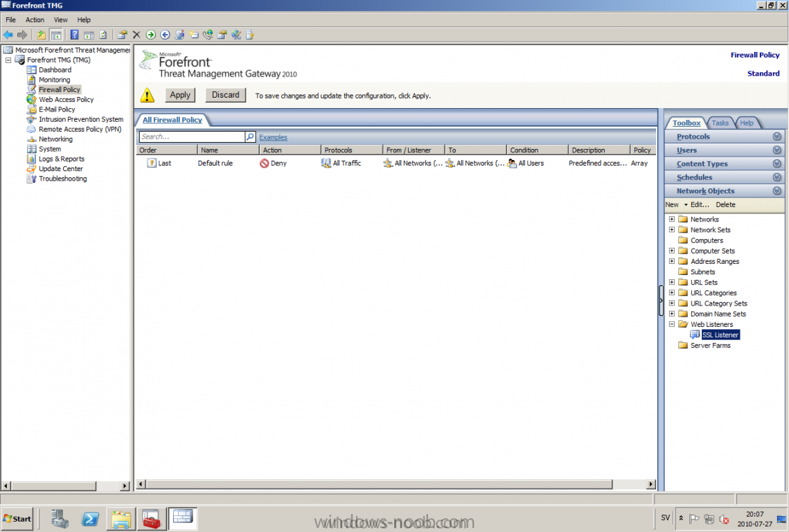Click the Discard button
The width and height of the screenshot is (789, 532).
click(x=225, y=95)
